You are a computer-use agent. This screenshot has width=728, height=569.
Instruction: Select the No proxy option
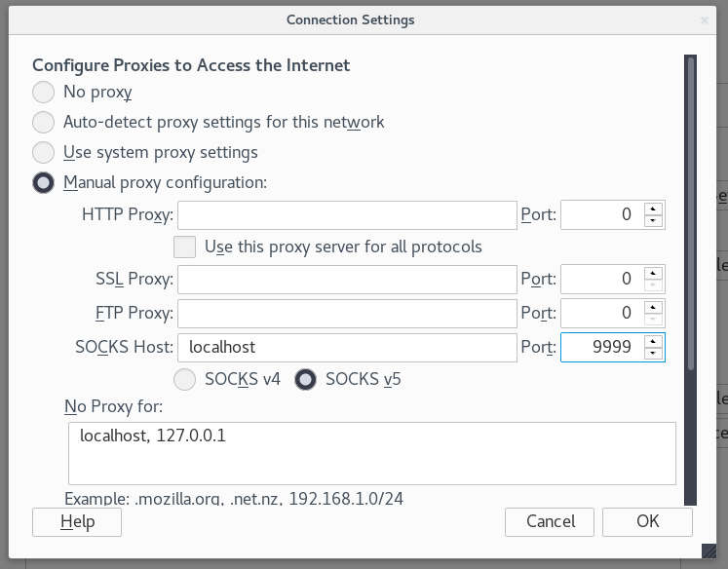(x=43, y=92)
